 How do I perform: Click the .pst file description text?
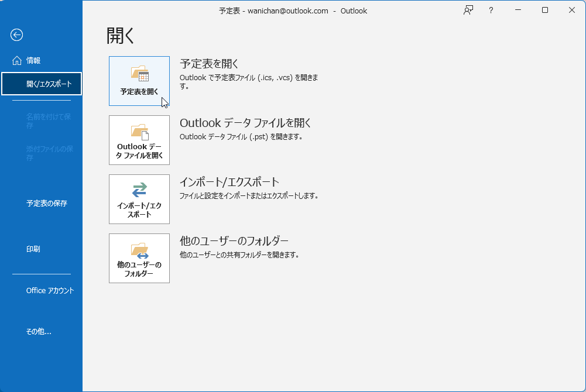(x=241, y=137)
